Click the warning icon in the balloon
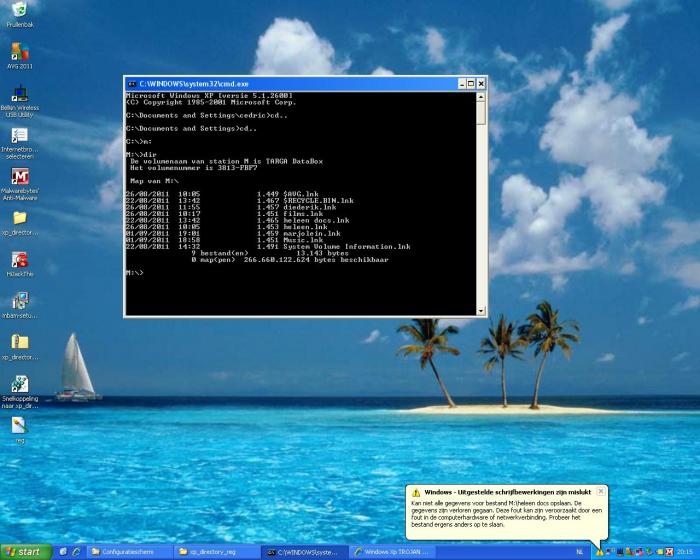The image size is (700, 560). click(x=416, y=493)
